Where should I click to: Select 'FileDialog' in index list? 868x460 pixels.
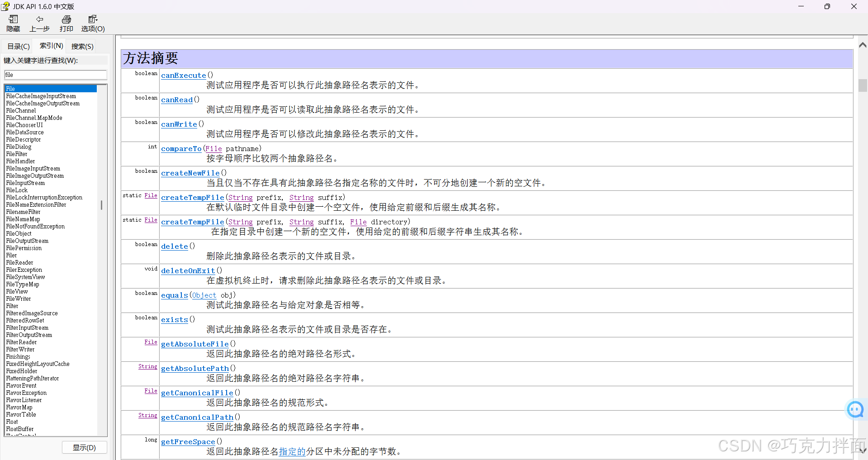coord(19,147)
